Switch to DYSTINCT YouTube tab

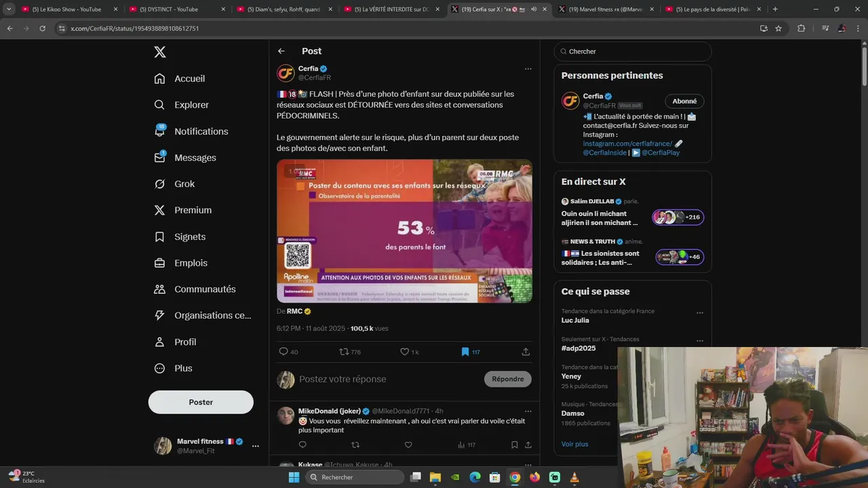(x=178, y=9)
